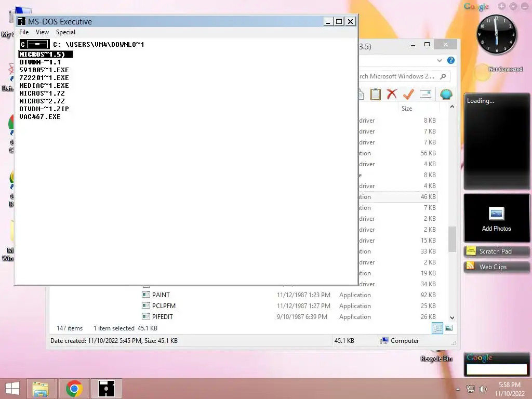532x399 pixels.
Task: Switch Explorer to large icons view
Action: pos(448,328)
